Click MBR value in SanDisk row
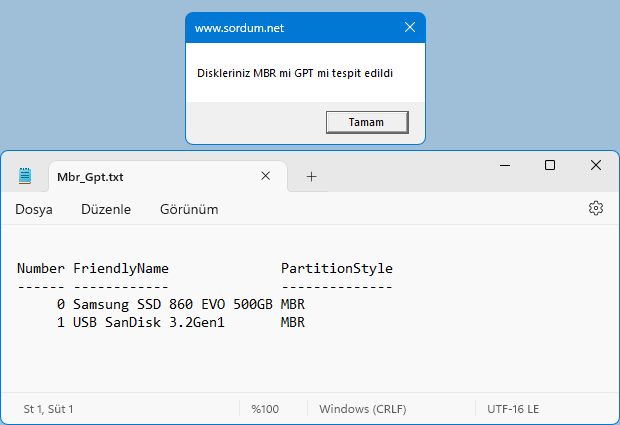This screenshot has height=425, width=620. [293, 322]
